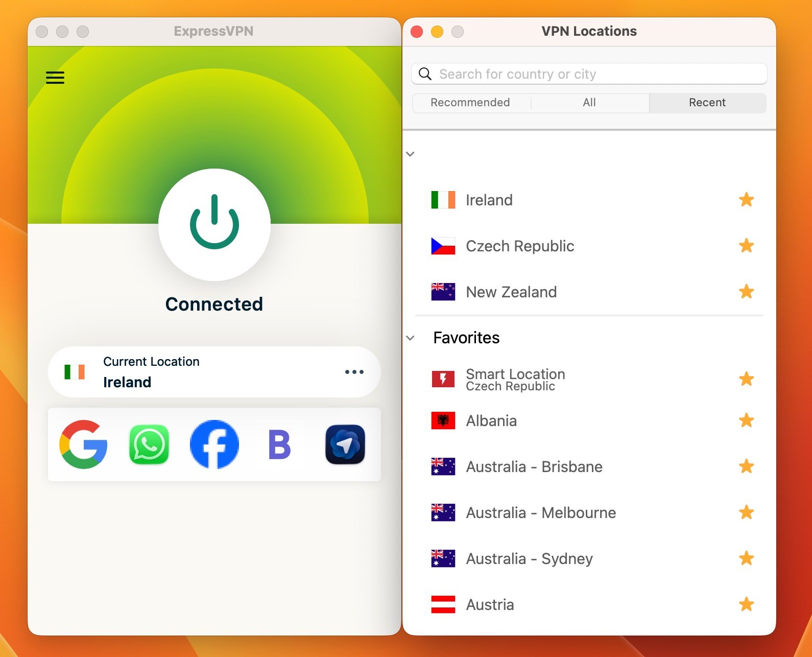The height and width of the screenshot is (657, 812).
Task: Select Australia - Brisbane location
Action: click(x=589, y=466)
